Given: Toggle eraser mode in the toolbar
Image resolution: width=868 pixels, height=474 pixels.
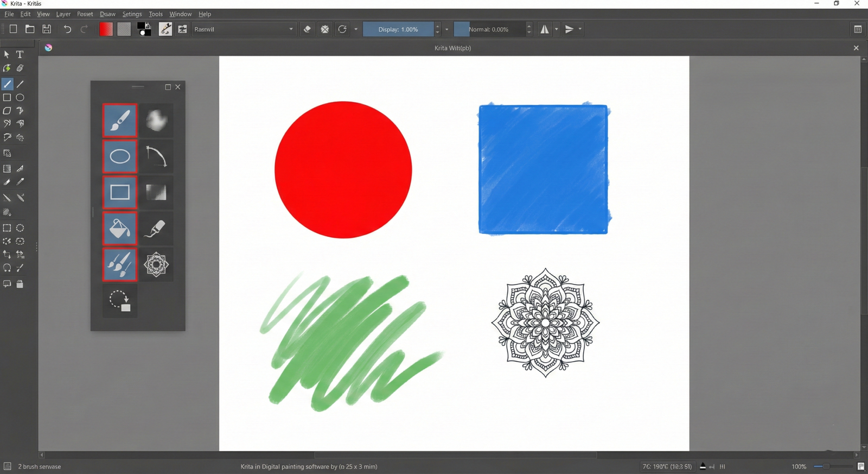Looking at the screenshot, I should (x=307, y=29).
